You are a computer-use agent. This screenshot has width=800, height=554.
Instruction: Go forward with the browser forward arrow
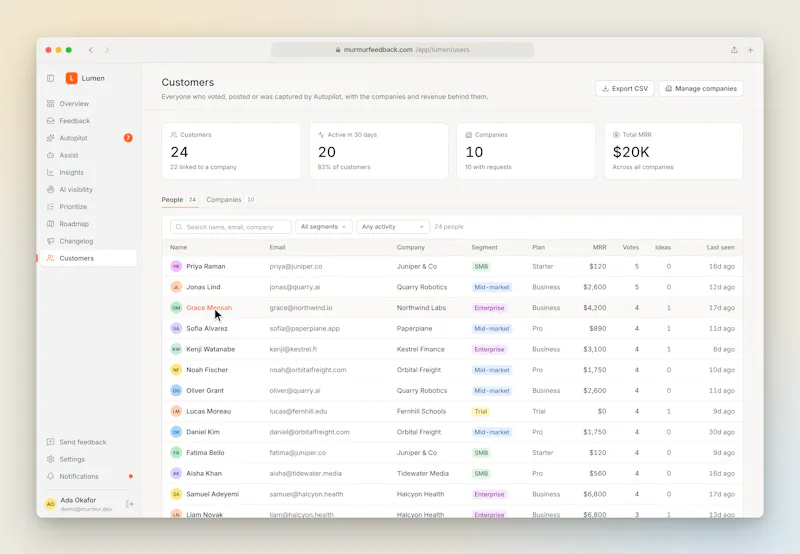tap(107, 50)
